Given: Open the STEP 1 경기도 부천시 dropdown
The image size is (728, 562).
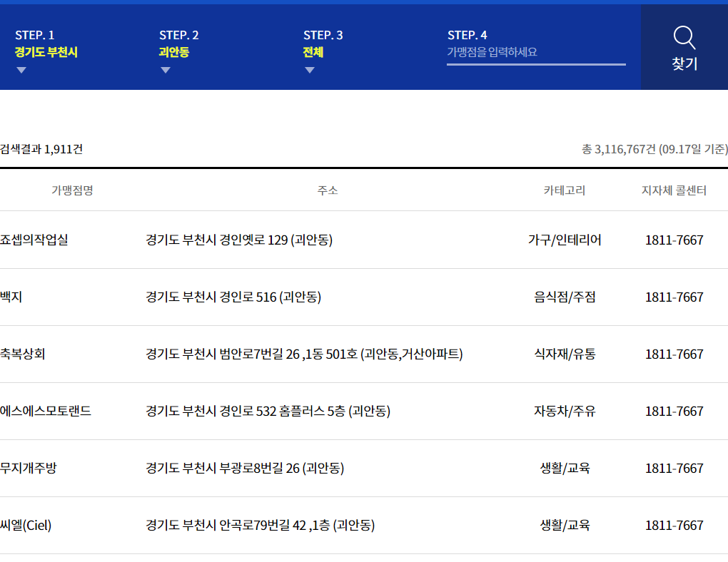Looking at the screenshot, I should click(x=46, y=52).
